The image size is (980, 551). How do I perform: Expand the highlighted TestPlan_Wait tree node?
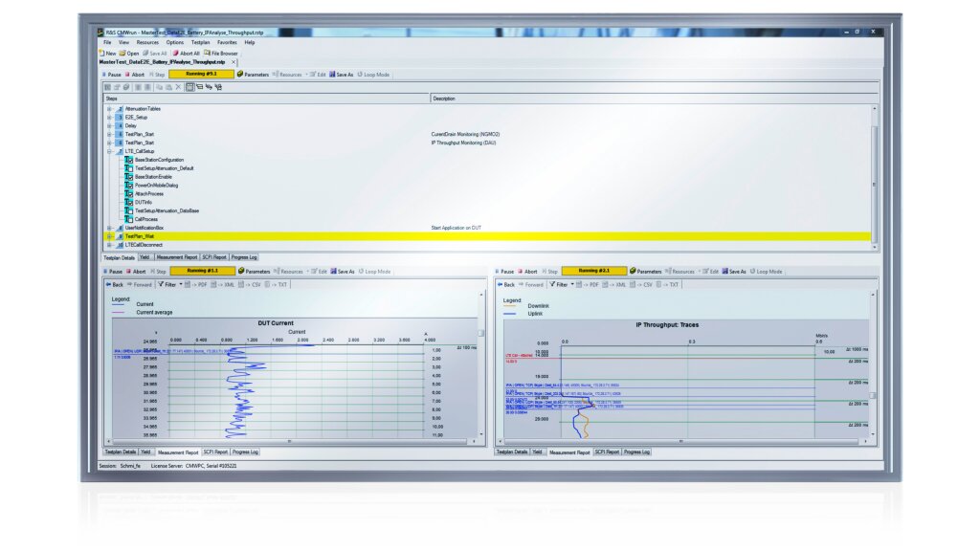click(x=109, y=236)
